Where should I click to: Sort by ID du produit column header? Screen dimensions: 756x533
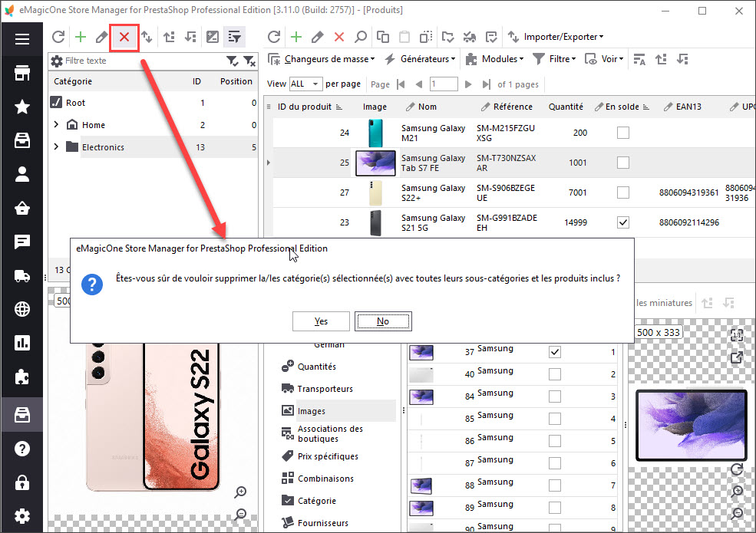304,107
